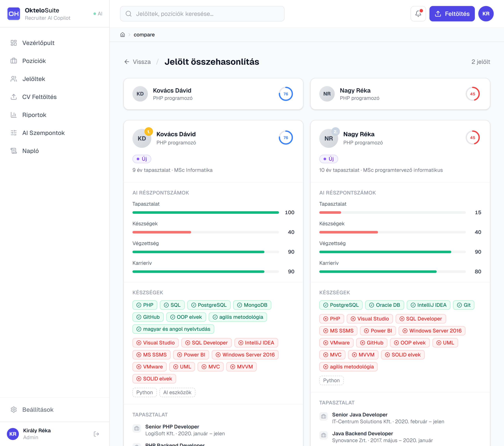The width and height of the screenshot is (504, 446).
Task: Click the briefcase icon next to Senior Java Developer
Action: 323,416
